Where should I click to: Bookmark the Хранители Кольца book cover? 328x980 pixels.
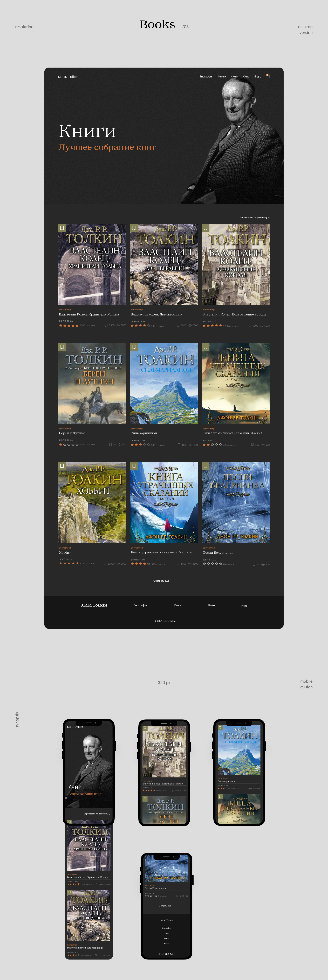(x=62, y=228)
